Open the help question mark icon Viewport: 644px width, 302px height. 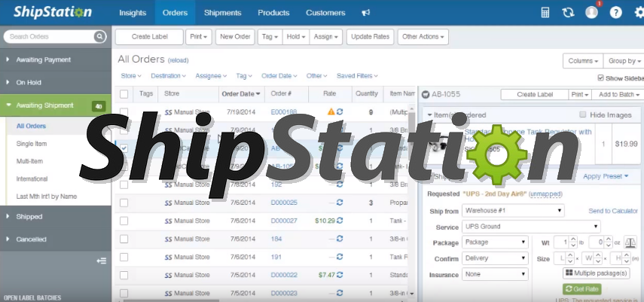point(615,12)
